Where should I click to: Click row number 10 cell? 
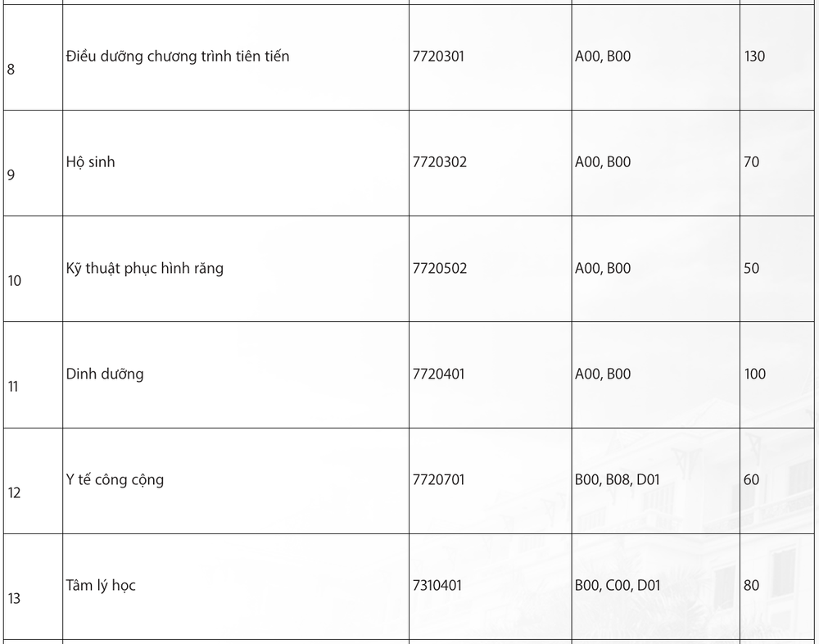[33, 269]
